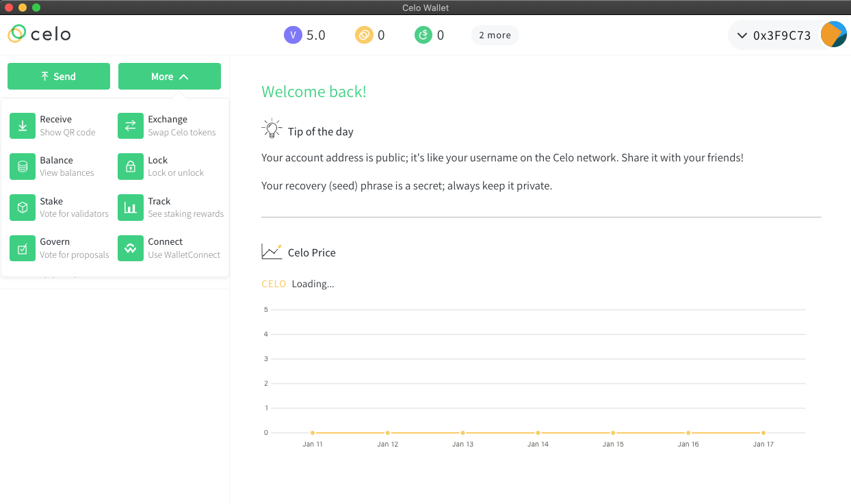Click 'Vote for proposals' subtitle text
This screenshot has height=504, width=851.
[75, 255]
